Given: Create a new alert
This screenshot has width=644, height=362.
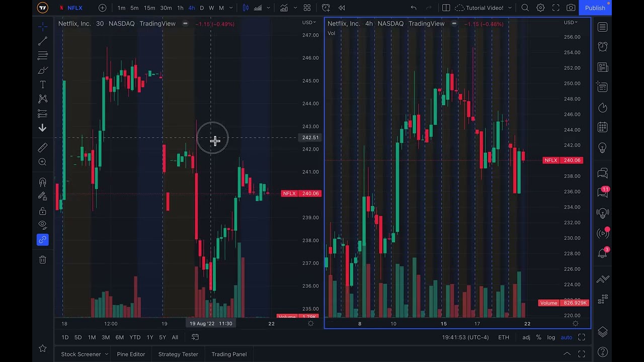Looking at the screenshot, I should (x=326, y=8).
